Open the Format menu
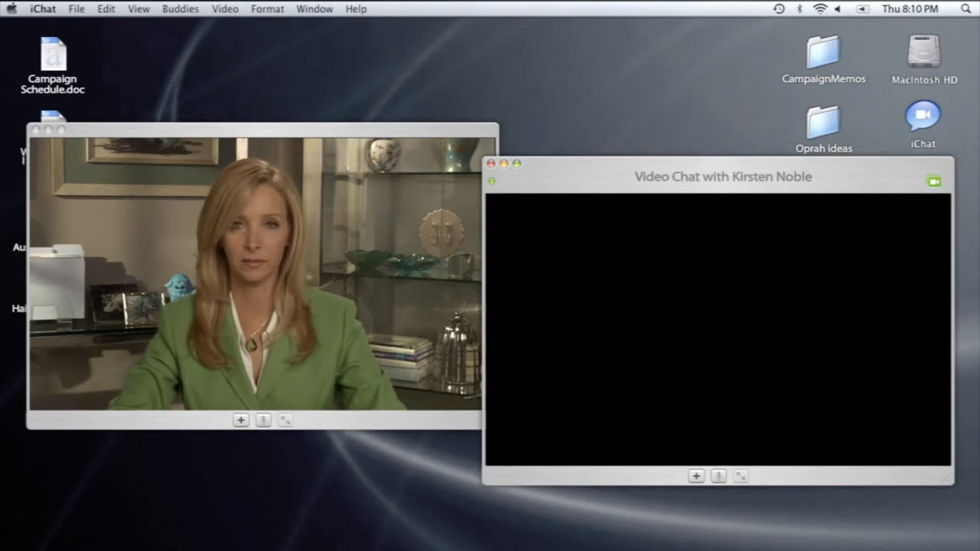The image size is (980, 551). (x=267, y=9)
